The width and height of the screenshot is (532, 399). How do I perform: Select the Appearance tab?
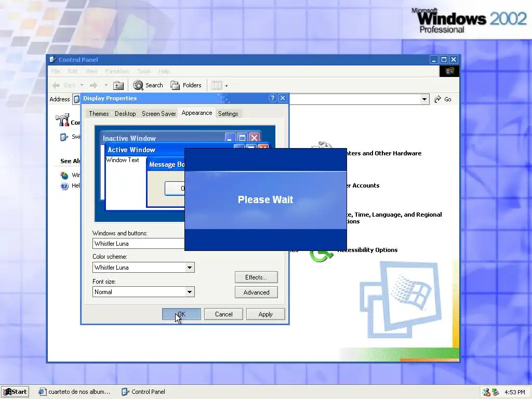tap(197, 113)
